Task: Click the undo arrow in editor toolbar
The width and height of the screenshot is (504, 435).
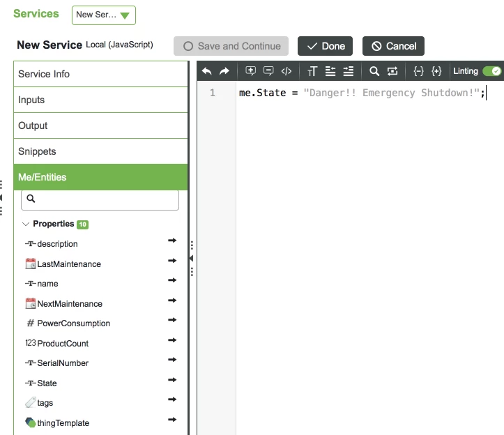Action: tap(206, 71)
